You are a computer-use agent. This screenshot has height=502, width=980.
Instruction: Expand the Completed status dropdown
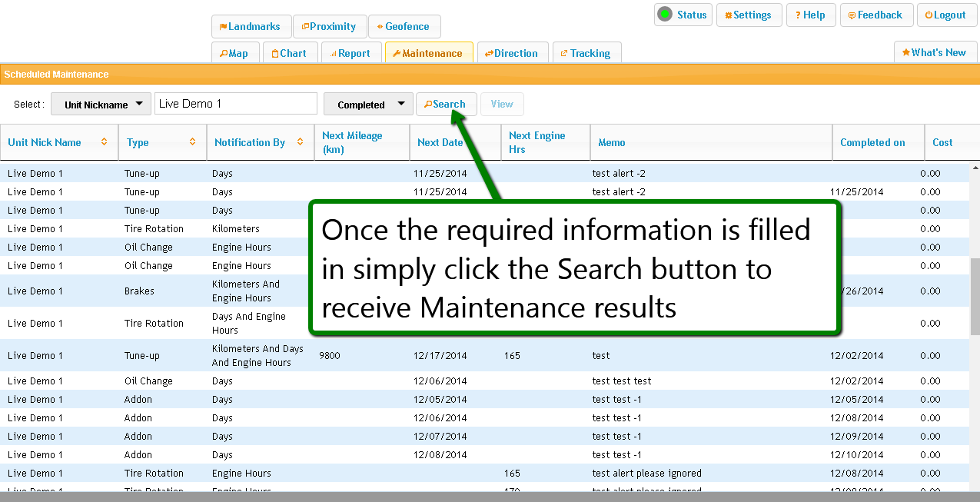pos(368,105)
